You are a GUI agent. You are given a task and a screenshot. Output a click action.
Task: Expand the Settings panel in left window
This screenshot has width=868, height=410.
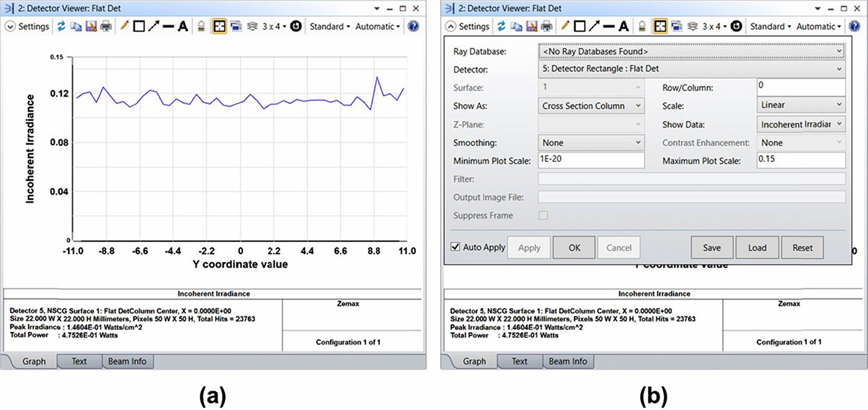[11, 27]
